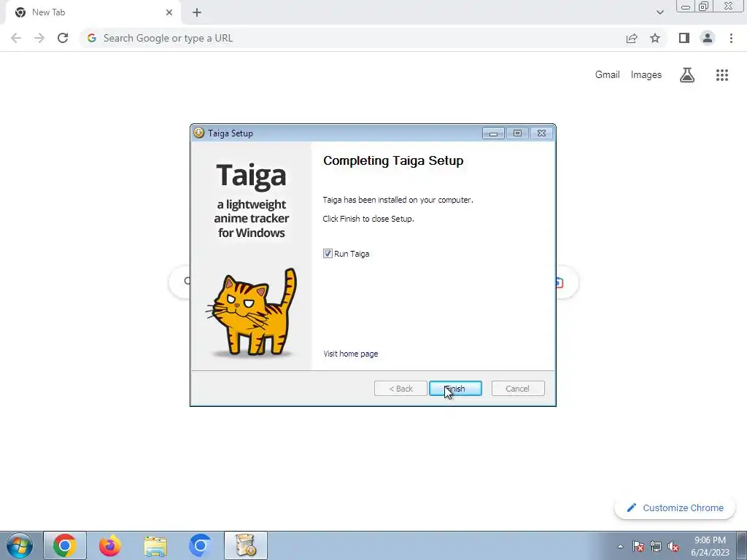Open Search Labs flask icon

687,75
